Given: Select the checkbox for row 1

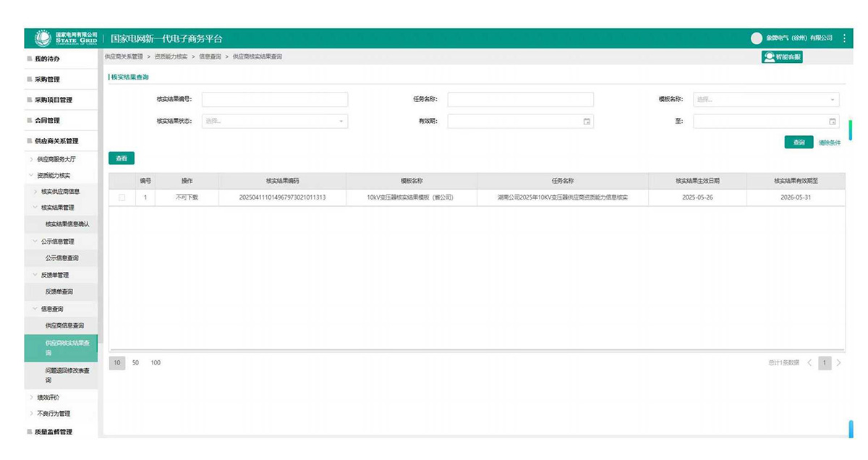Looking at the screenshot, I should [122, 197].
